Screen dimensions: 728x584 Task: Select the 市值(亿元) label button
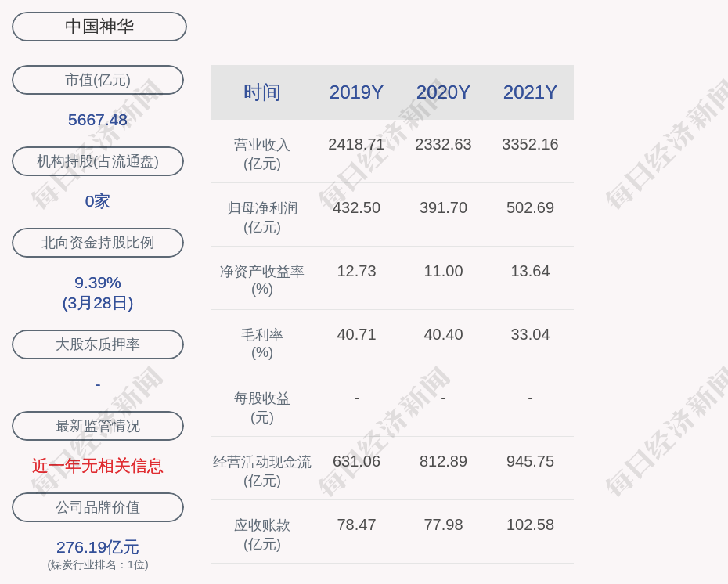point(98,80)
